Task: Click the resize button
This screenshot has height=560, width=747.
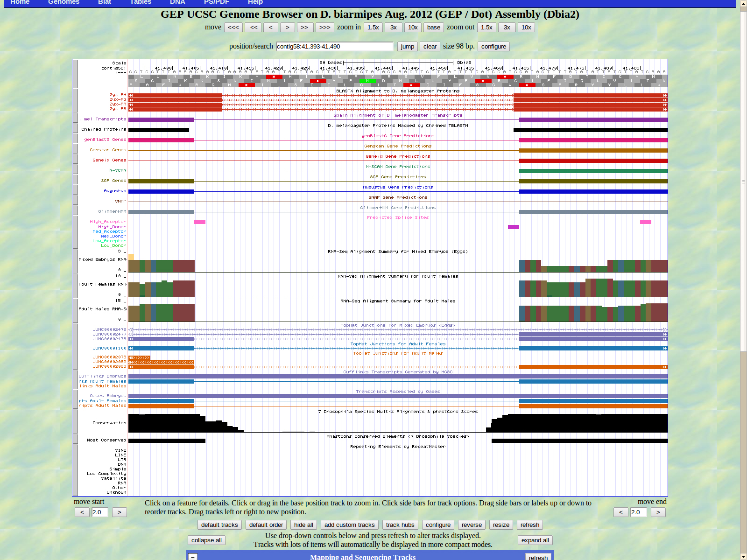Action: point(501,525)
